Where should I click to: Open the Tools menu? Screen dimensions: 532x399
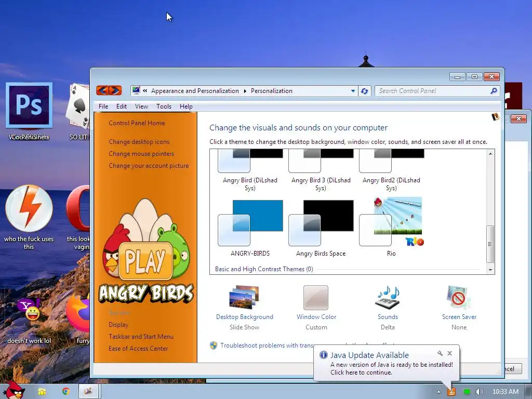164,106
